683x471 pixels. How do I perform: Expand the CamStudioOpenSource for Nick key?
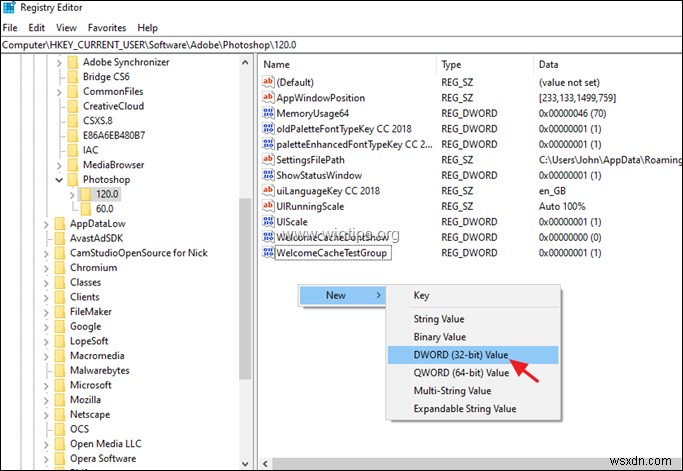click(x=46, y=254)
